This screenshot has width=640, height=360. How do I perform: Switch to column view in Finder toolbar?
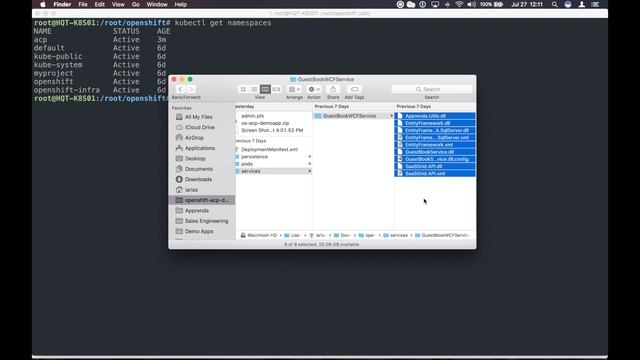pyautogui.click(x=265, y=89)
